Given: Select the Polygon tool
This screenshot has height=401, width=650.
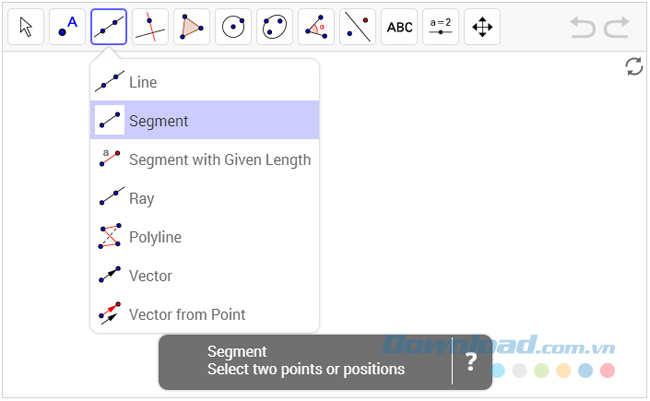Looking at the screenshot, I should pyautogui.click(x=192, y=27).
